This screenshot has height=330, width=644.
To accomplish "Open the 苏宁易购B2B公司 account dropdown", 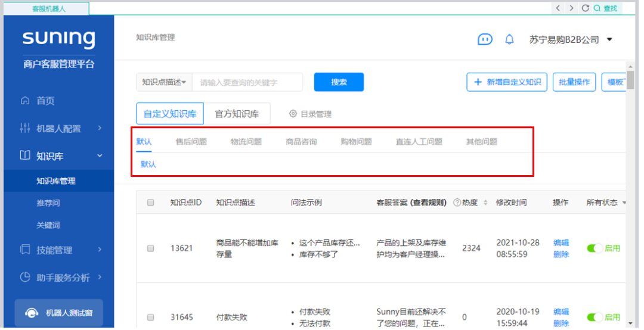I will click(x=571, y=39).
